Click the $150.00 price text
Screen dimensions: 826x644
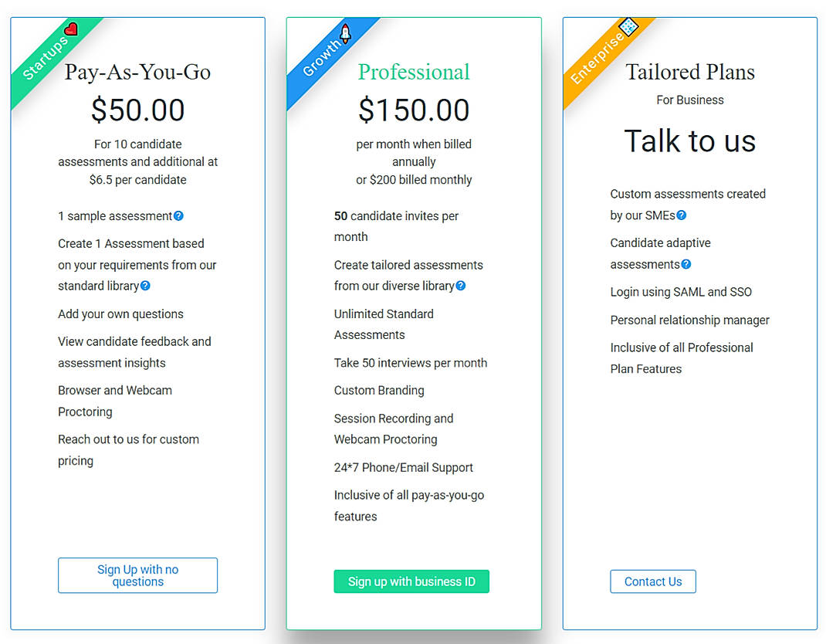pos(414,110)
